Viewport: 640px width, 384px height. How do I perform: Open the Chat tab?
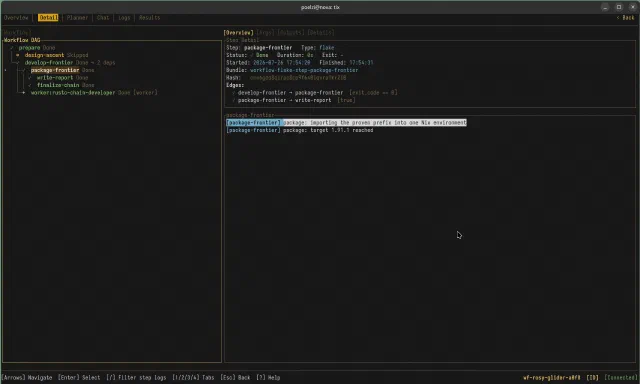point(103,18)
